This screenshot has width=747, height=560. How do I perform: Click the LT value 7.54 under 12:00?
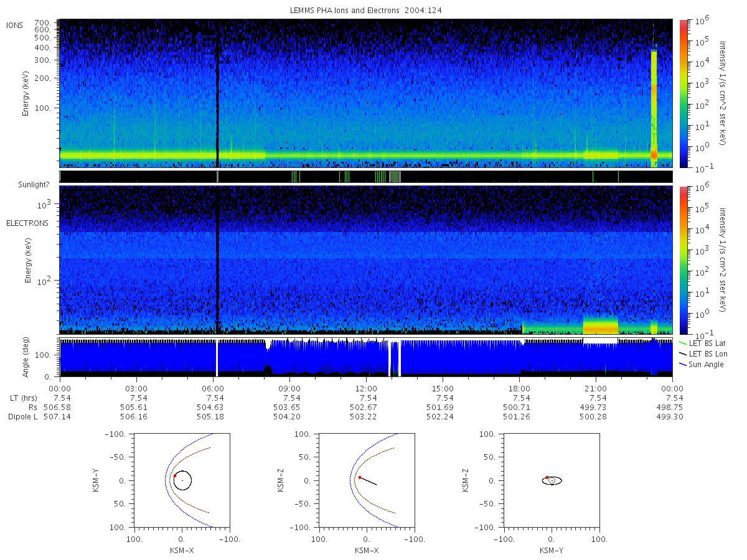[369, 398]
